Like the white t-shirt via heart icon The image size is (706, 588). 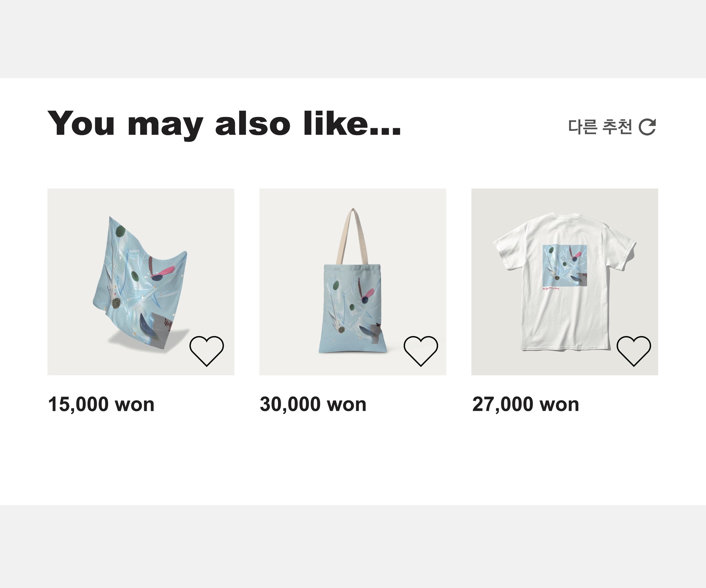coord(634,351)
